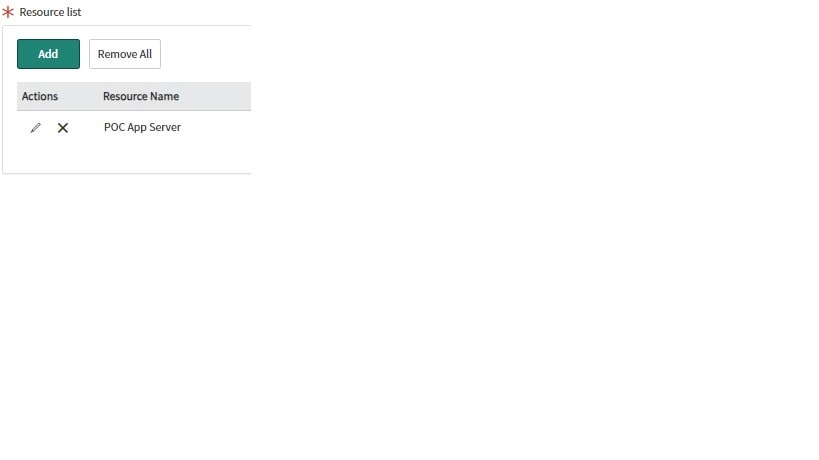Select the POC App Server table row
This screenshot has width=819, height=460.
(x=142, y=128)
